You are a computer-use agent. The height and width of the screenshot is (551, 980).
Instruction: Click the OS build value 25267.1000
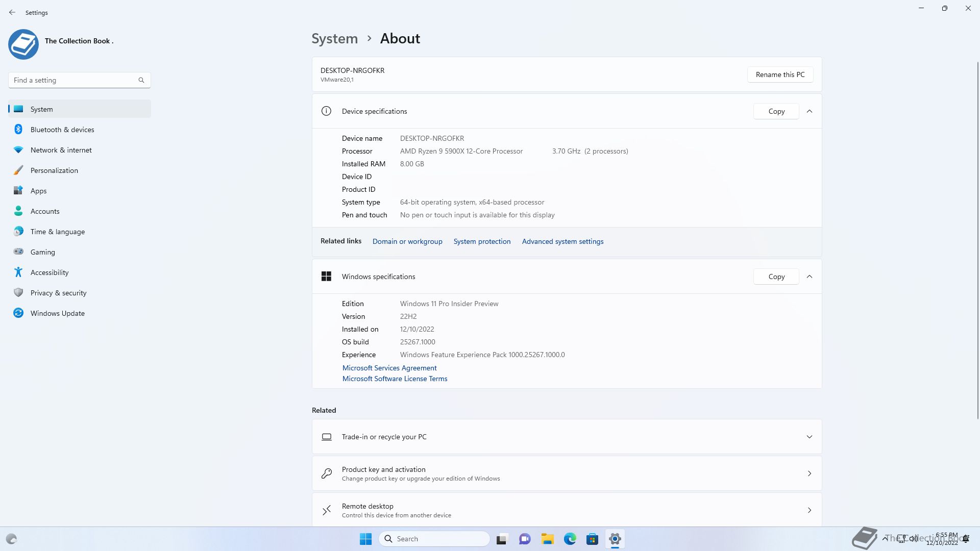point(418,342)
